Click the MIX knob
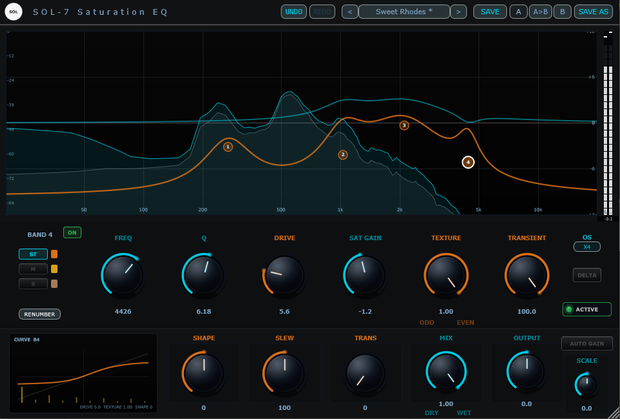 pyautogui.click(x=446, y=373)
